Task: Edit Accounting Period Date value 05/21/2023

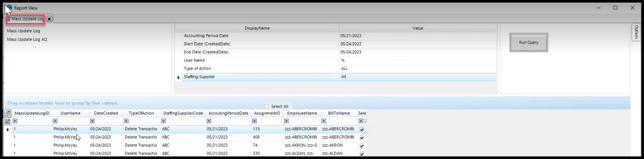Action: (418, 36)
